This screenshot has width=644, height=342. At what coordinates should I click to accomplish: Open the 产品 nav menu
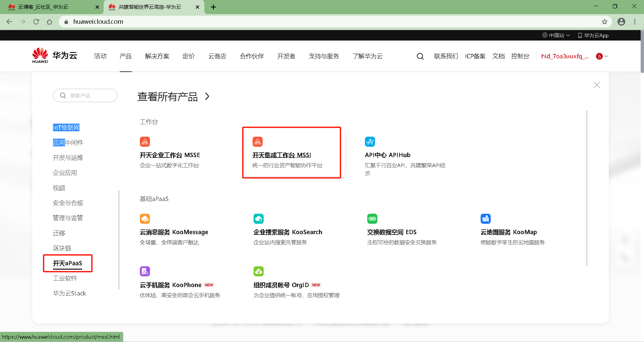pos(125,56)
